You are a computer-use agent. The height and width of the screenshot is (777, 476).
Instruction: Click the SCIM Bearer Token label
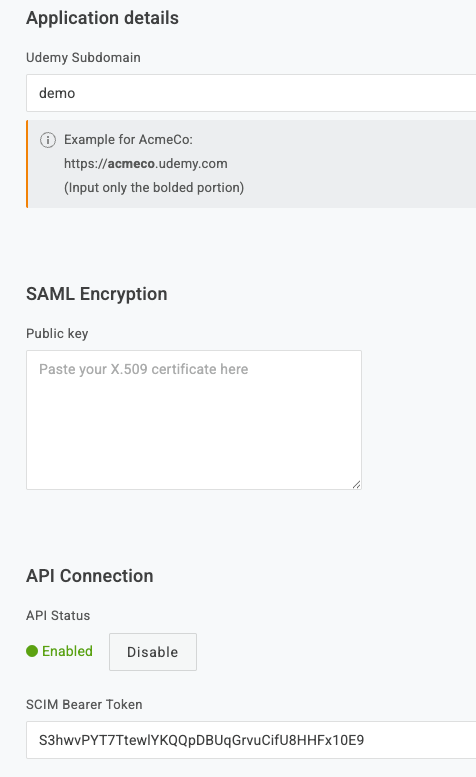84,704
